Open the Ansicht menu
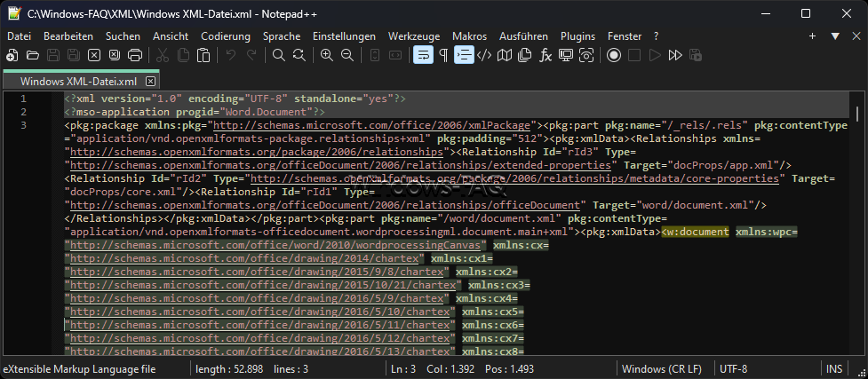 [x=171, y=36]
